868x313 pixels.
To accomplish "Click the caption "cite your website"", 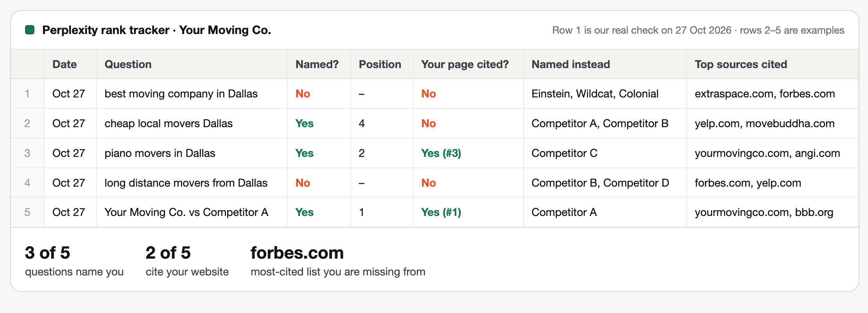I will [x=187, y=272].
